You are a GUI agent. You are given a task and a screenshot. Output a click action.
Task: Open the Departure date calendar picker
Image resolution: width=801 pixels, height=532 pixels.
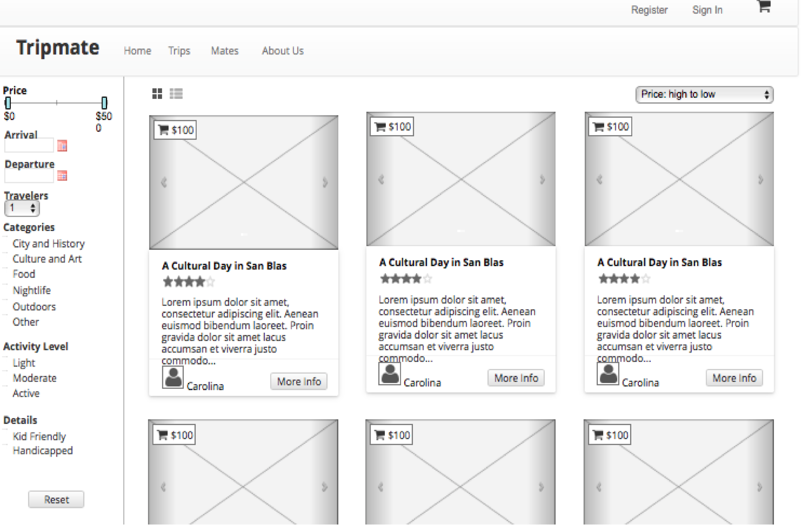point(62,176)
